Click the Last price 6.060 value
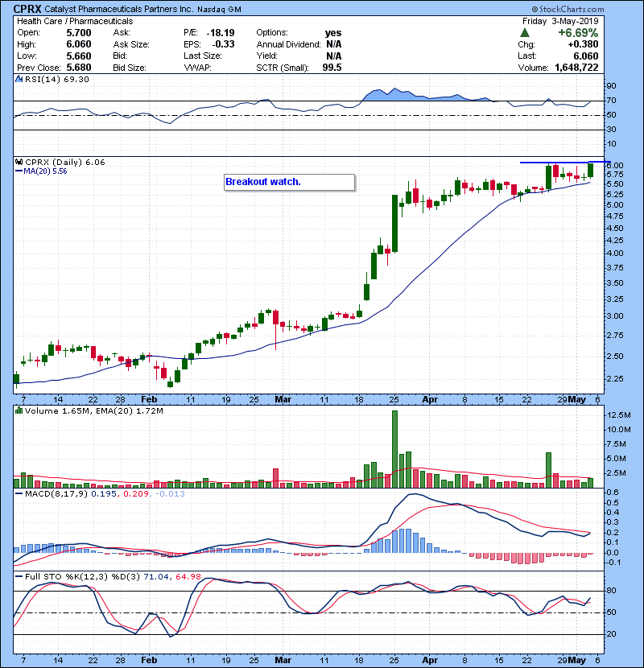644x668 pixels. coord(585,56)
